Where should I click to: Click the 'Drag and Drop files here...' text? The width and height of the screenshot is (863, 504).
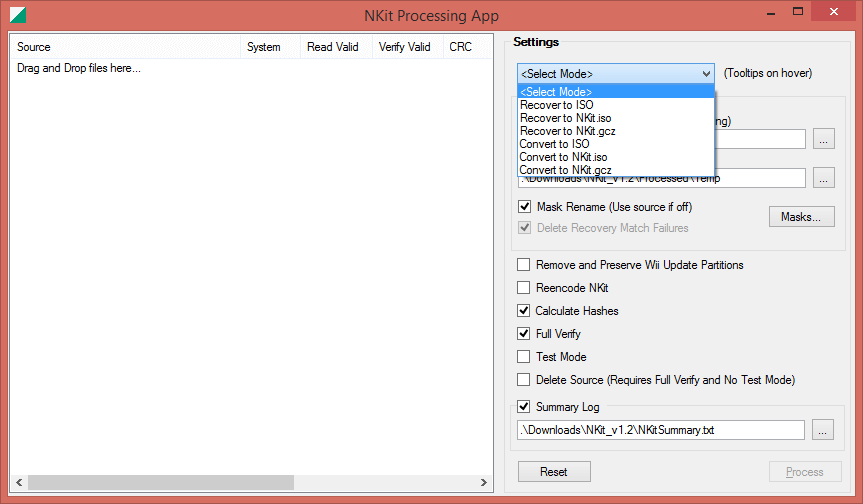(79, 68)
